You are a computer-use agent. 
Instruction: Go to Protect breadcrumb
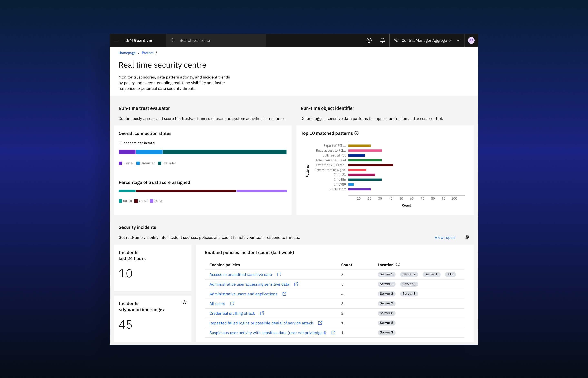click(x=147, y=53)
